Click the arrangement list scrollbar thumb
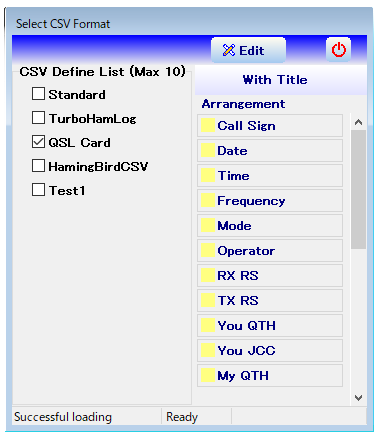Screen dimensions: 379x437 coord(359,189)
